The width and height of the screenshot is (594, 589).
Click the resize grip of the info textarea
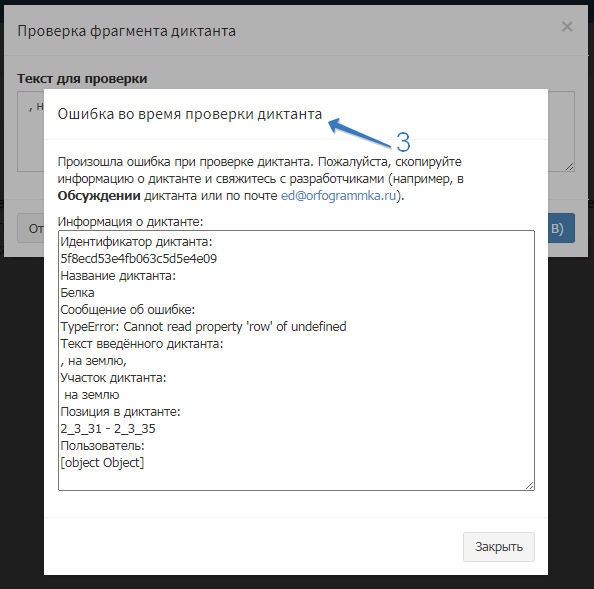tap(529, 485)
